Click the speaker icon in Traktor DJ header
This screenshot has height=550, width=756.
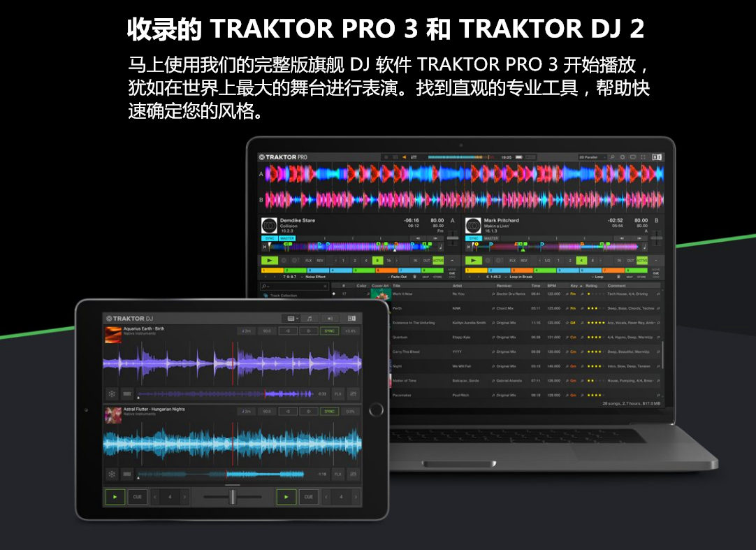pyautogui.click(x=330, y=319)
